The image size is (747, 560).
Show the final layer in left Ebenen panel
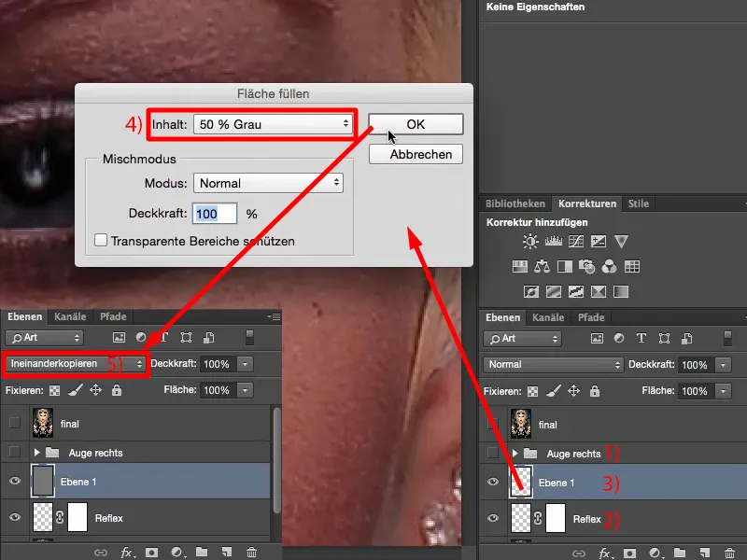(15, 423)
